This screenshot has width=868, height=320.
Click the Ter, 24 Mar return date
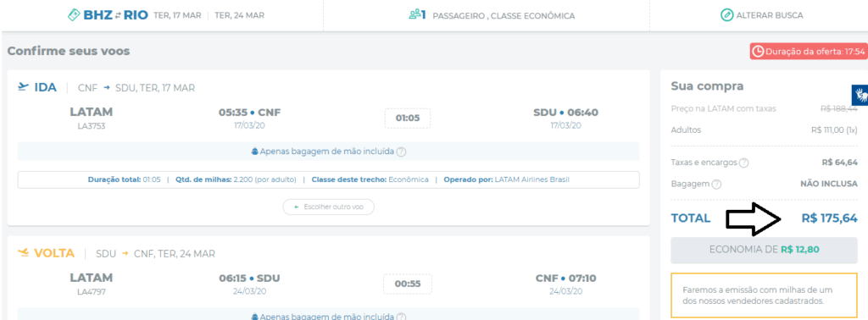point(239,15)
